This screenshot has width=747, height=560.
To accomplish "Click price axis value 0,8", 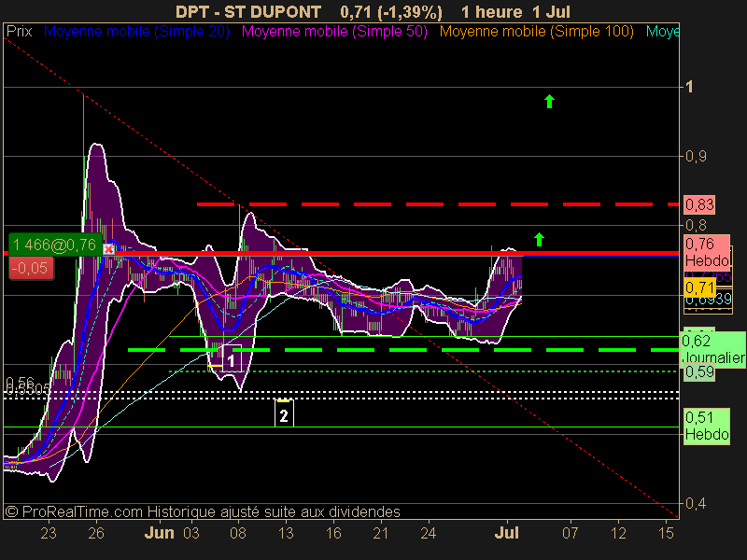I will (x=696, y=224).
